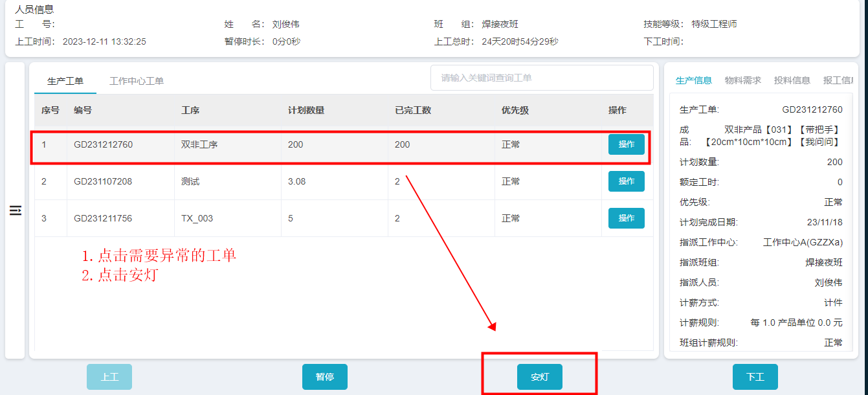Click the work order keyword search field
The image size is (868, 395).
point(541,78)
